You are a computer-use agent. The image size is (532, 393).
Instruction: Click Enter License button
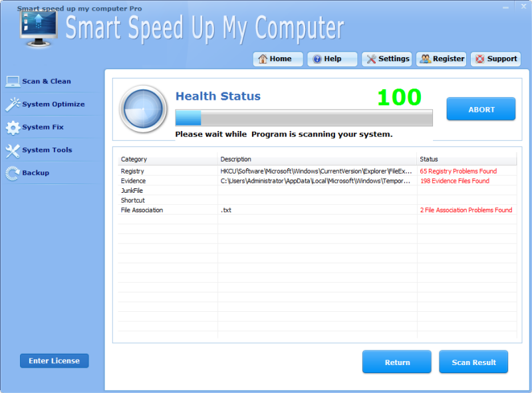pos(55,361)
